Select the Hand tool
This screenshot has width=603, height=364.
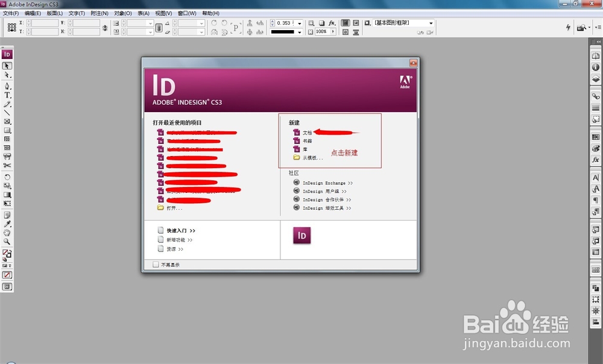(x=7, y=233)
